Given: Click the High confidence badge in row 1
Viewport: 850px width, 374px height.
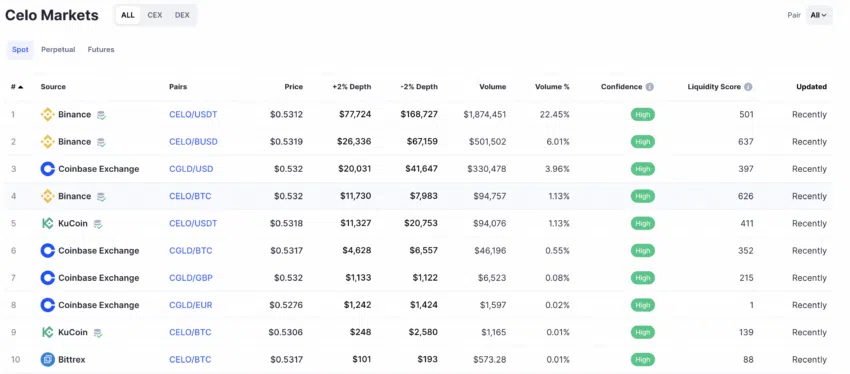Looking at the screenshot, I should coord(642,114).
